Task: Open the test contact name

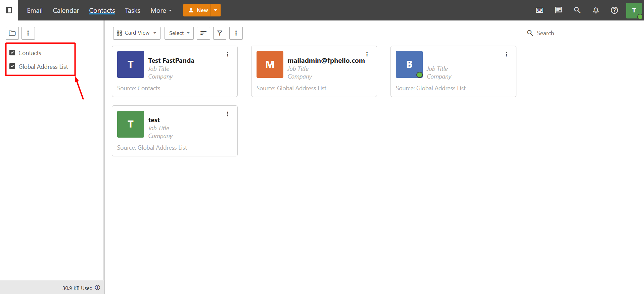Action: pos(154,120)
